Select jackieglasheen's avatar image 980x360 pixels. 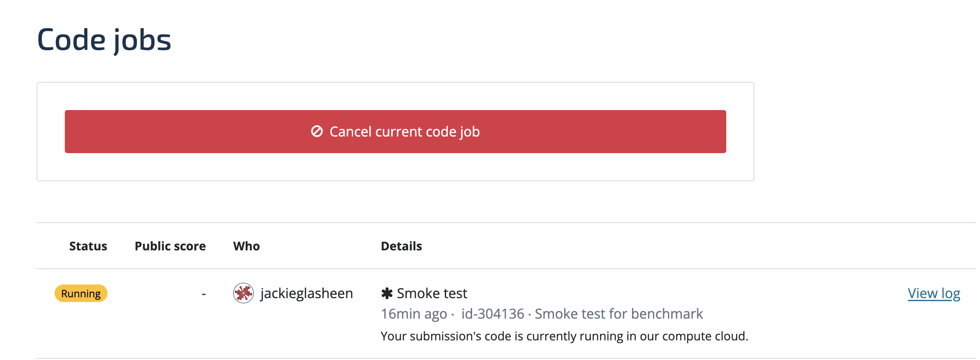click(244, 293)
